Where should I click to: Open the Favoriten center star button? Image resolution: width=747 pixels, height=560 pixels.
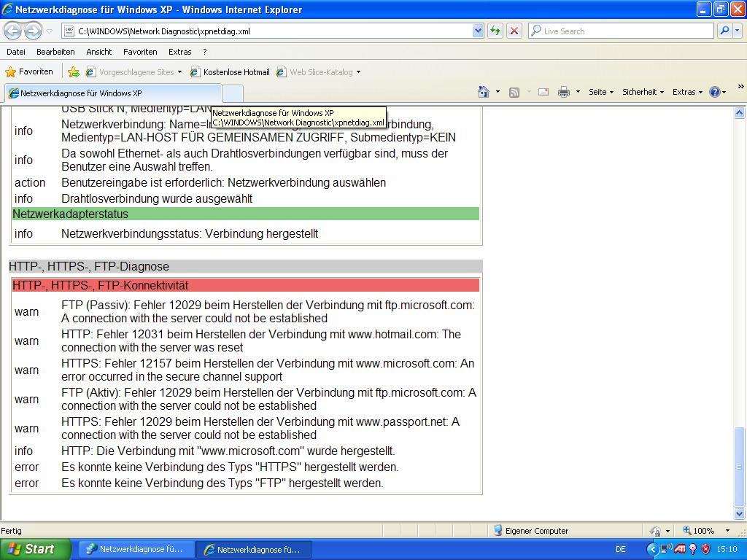[x=29, y=72]
